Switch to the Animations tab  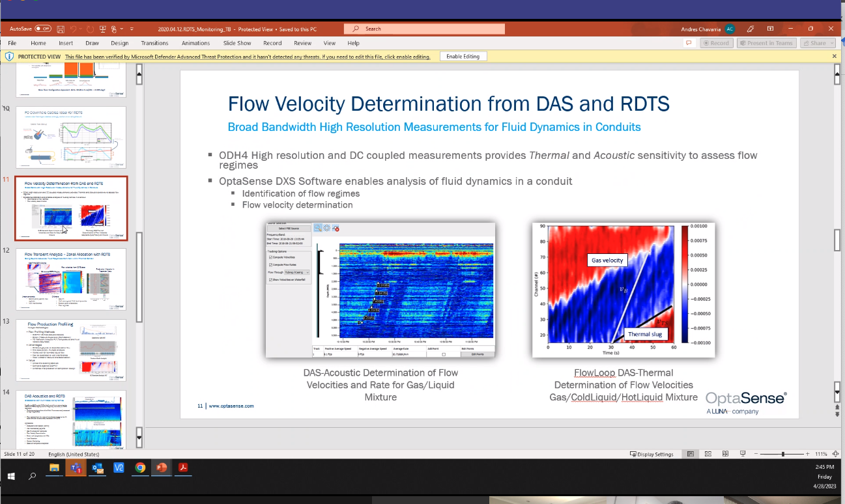point(196,43)
